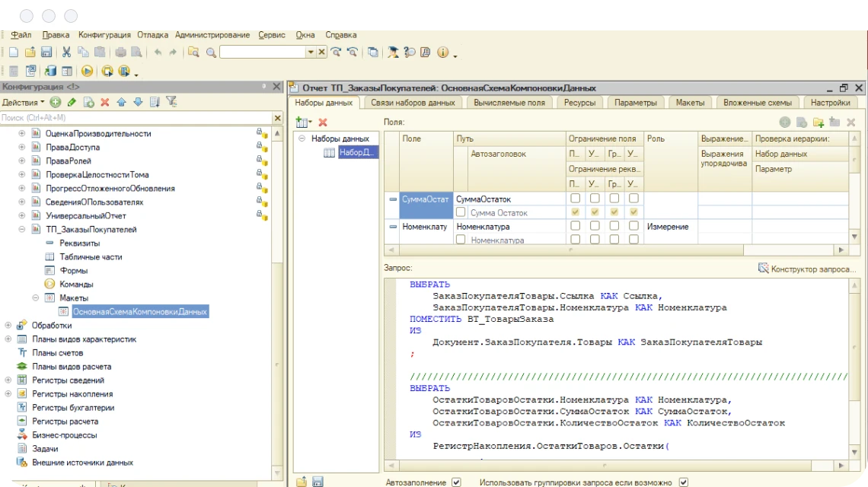Open the Конфигурация menu
This screenshot has height=487, width=868.
(x=104, y=35)
